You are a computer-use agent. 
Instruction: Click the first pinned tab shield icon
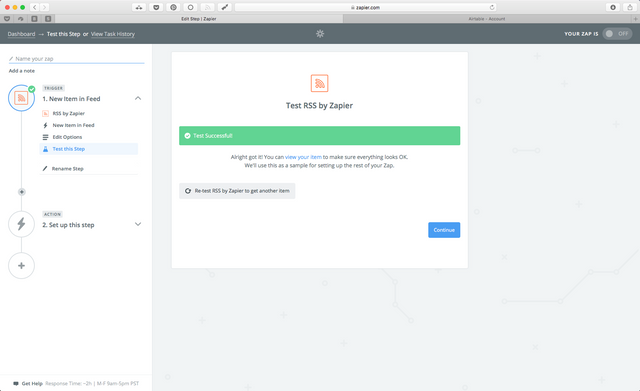tap(7, 19)
